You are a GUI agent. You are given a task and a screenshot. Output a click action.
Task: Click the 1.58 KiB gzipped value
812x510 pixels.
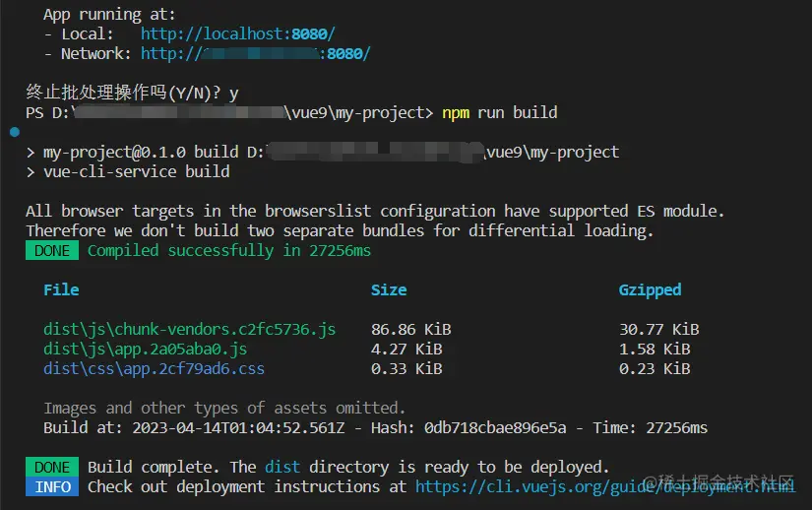(655, 349)
